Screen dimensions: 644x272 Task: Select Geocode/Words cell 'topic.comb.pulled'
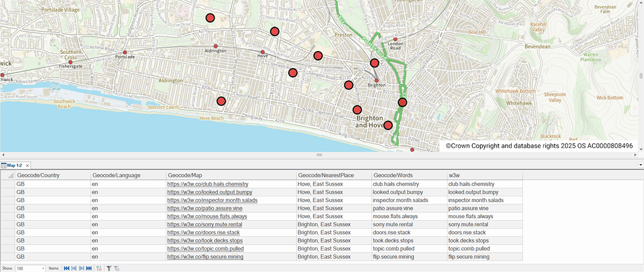[x=409, y=248]
